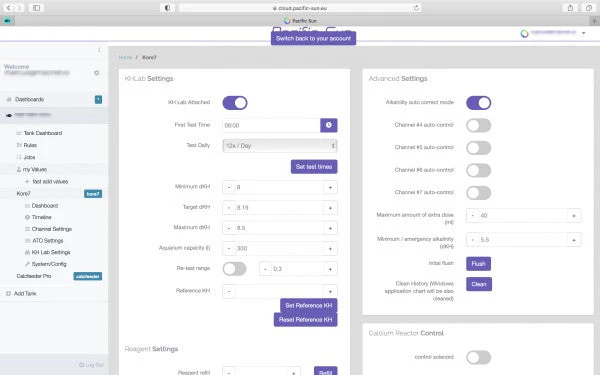Collapse the Kore7 device tree item
600x375 pixels.
(x=23, y=194)
